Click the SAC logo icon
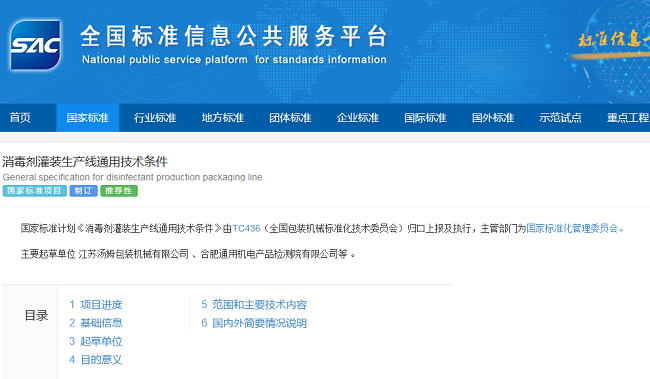 35,45
